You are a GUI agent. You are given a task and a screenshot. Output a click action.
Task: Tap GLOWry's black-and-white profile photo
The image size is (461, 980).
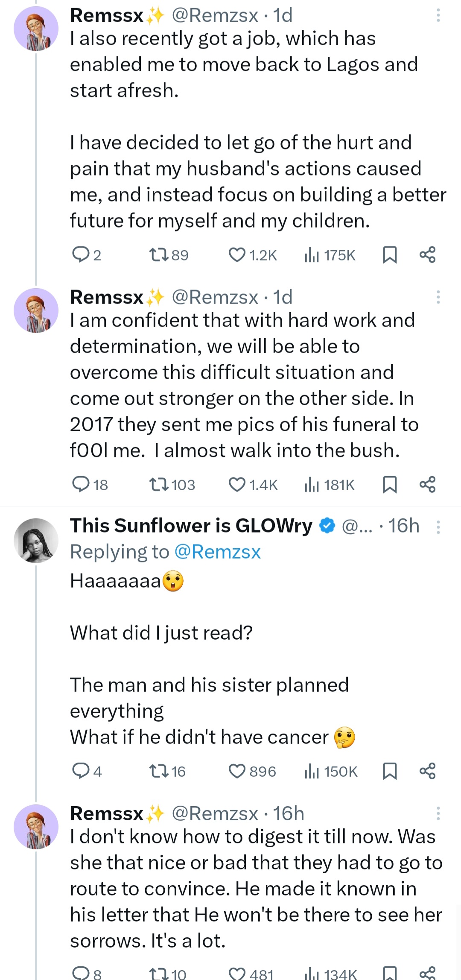click(x=36, y=540)
